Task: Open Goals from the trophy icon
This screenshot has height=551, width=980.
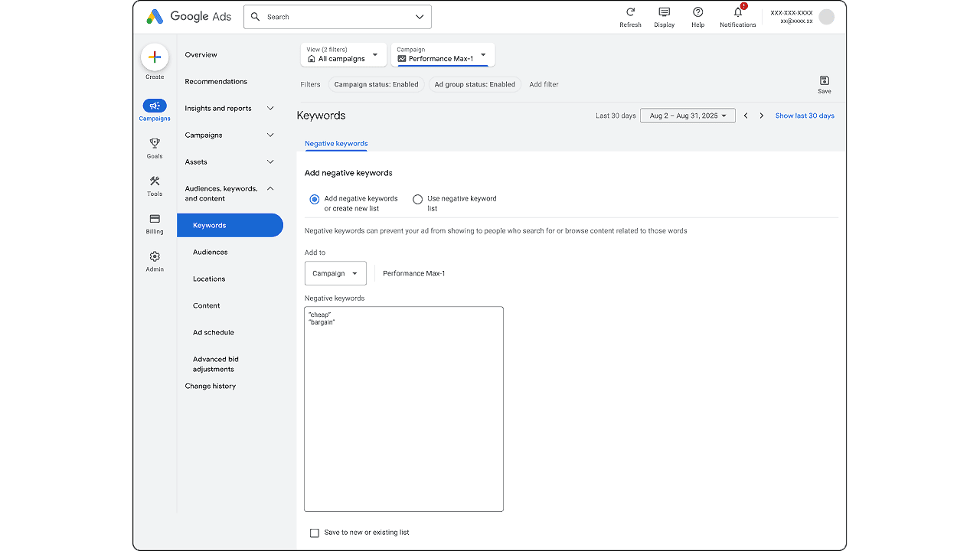Action: [x=155, y=144]
